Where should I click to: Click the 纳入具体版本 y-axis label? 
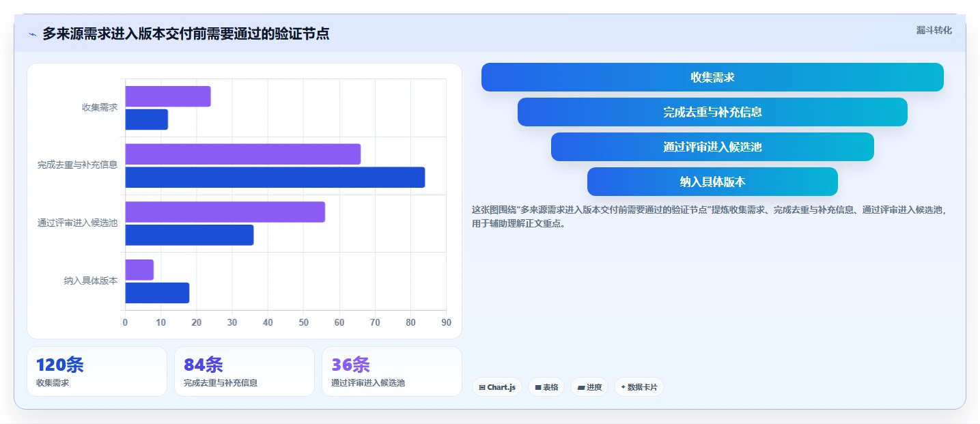pos(91,281)
